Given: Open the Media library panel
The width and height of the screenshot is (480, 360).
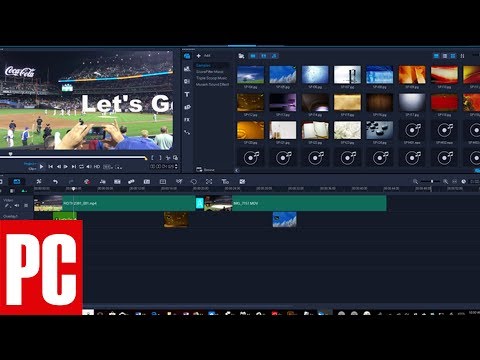Looking at the screenshot, I should pyautogui.click(x=187, y=56).
